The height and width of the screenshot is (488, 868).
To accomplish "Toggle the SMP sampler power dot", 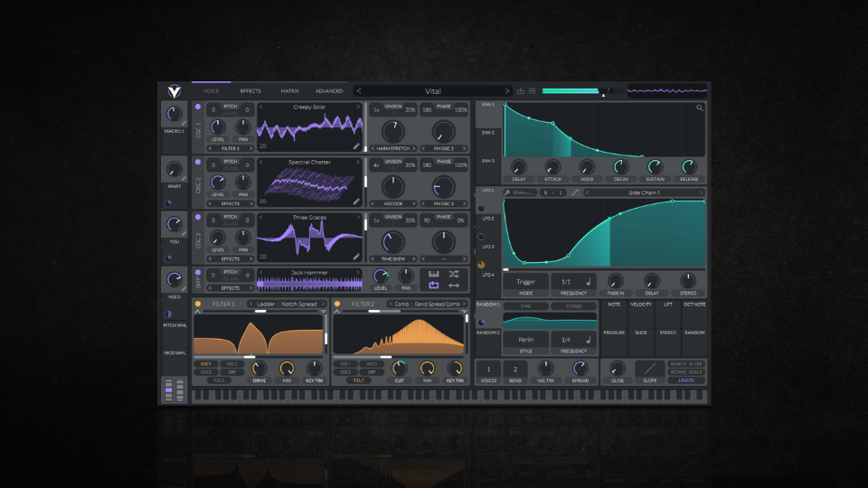I will (x=198, y=272).
